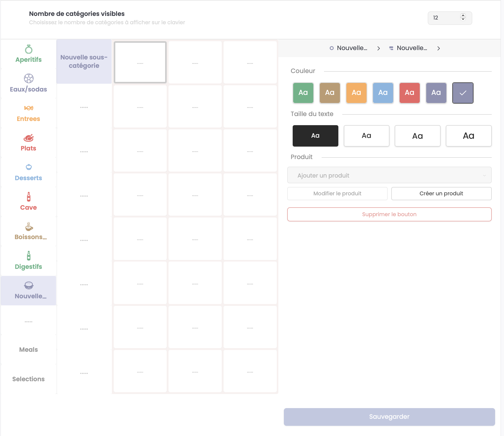The image size is (504, 436).
Task: Pick the orange color swatch
Action: pos(356,93)
